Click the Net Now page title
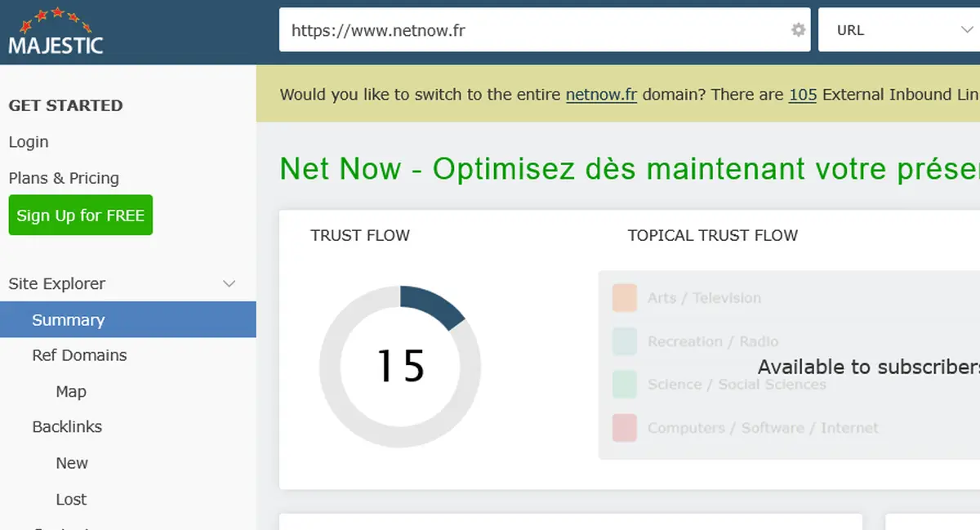 tap(630, 169)
